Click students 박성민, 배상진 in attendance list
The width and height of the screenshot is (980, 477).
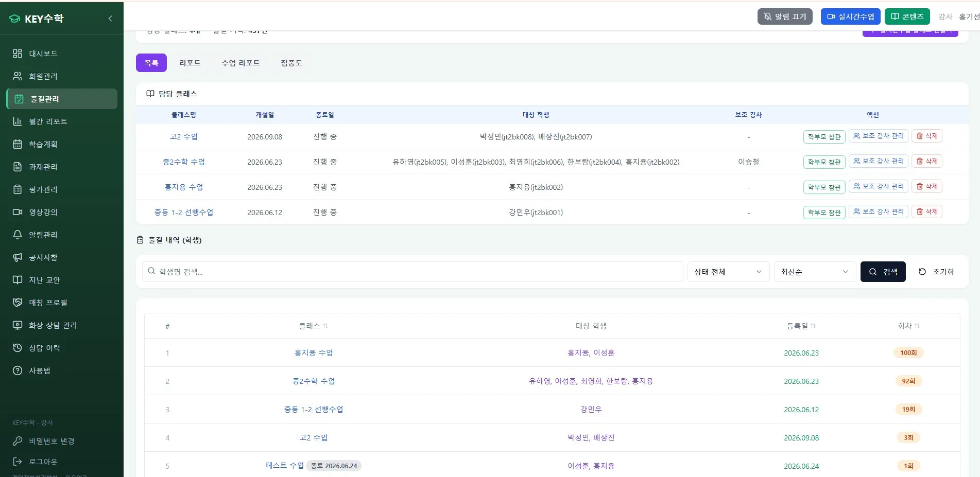pyautogui.click(x=591, y=438)
